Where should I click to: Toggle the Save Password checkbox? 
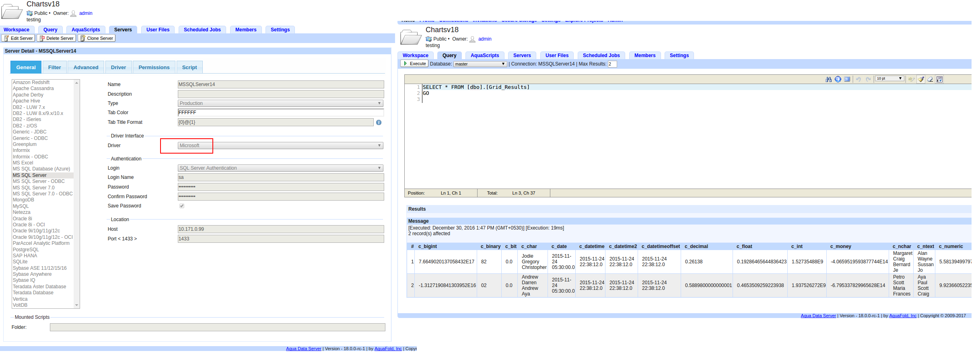click(182, 206)
